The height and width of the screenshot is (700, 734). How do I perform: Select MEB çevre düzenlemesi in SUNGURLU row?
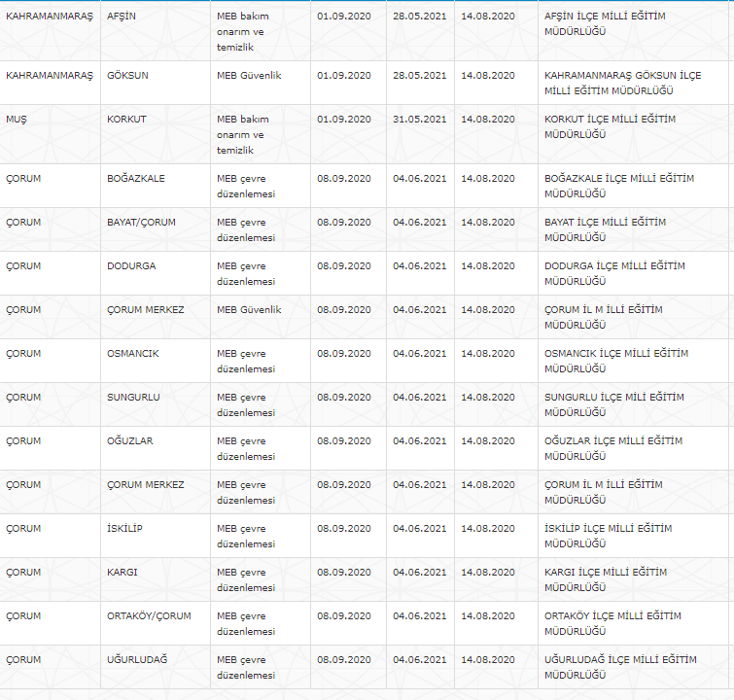pos(246,404)
